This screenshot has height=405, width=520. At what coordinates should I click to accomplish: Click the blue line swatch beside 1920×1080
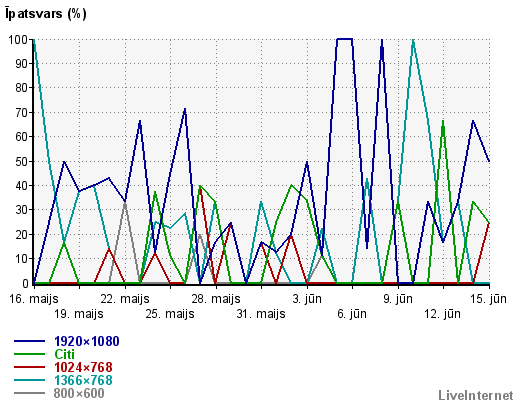29,341
